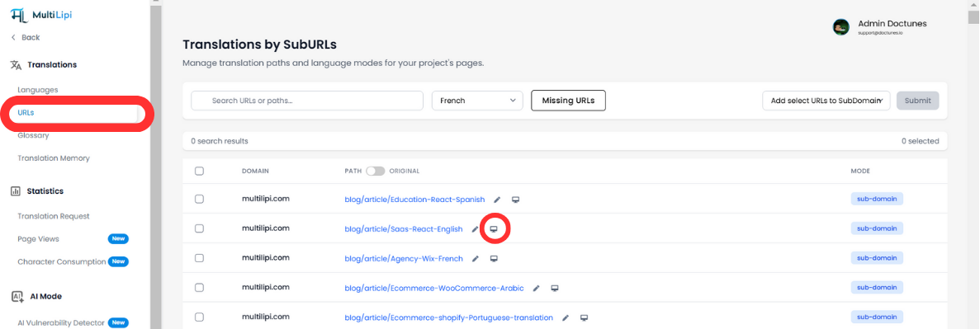980x329 pixels.
Task: Edit the Agency-Wix-French path with the pencil
Action: coord(476,258)
